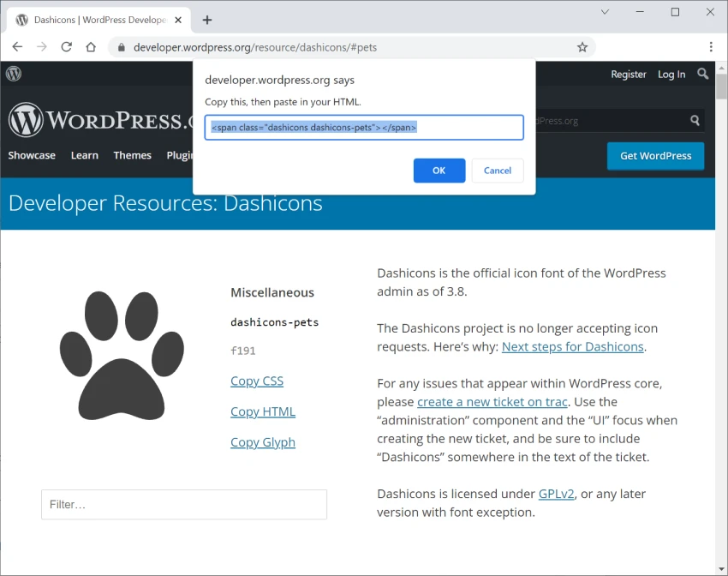Open the tab search chevron
This screenshot has width=728, height=576.
coord(605,12)
